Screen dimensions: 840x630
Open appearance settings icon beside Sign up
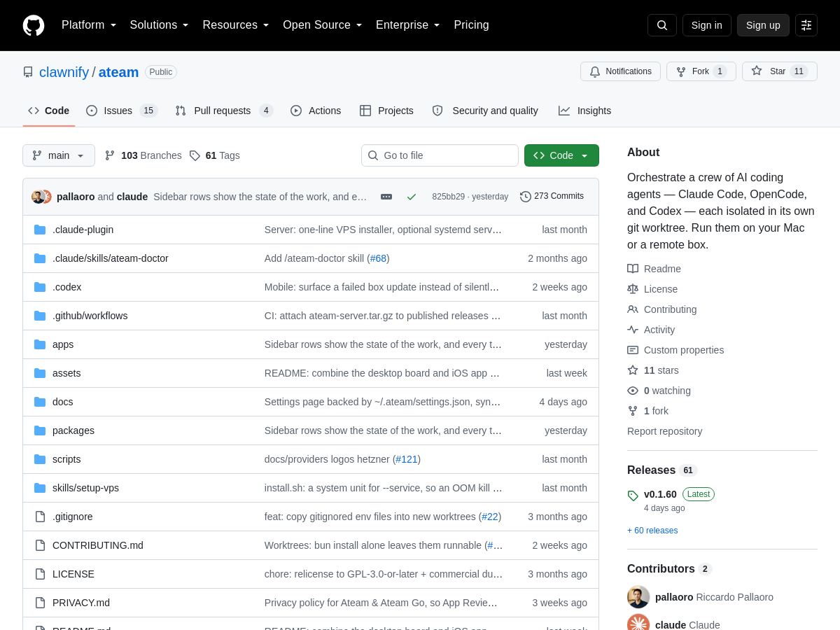806,25
